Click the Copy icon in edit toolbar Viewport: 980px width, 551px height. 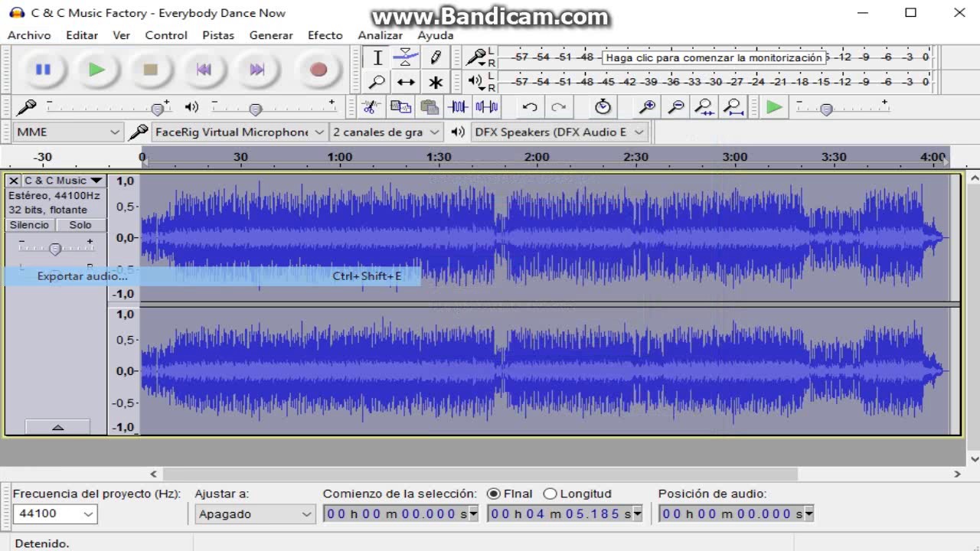400,107
